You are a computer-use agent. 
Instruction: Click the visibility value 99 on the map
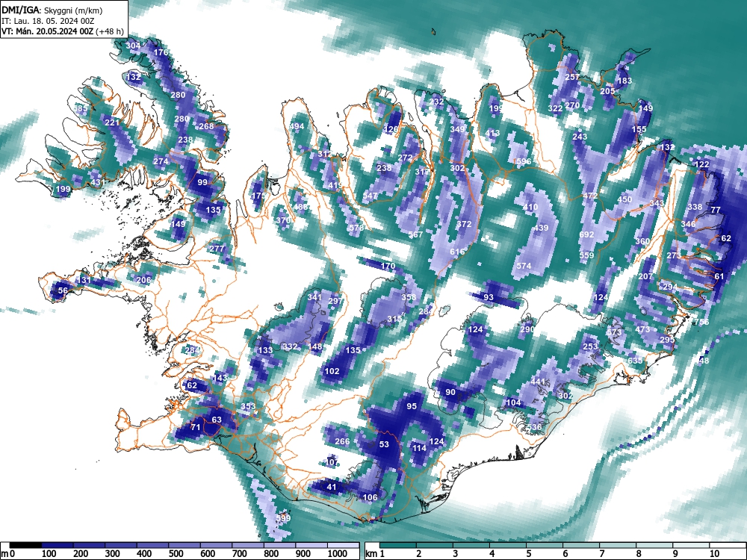(x=202, y=182)
